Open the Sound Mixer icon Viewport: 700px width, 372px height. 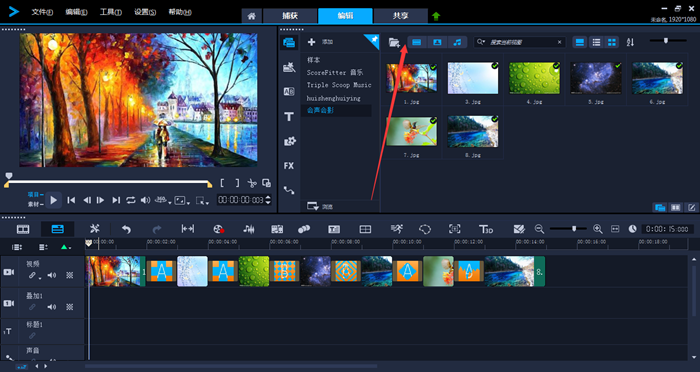click(249, 229)
